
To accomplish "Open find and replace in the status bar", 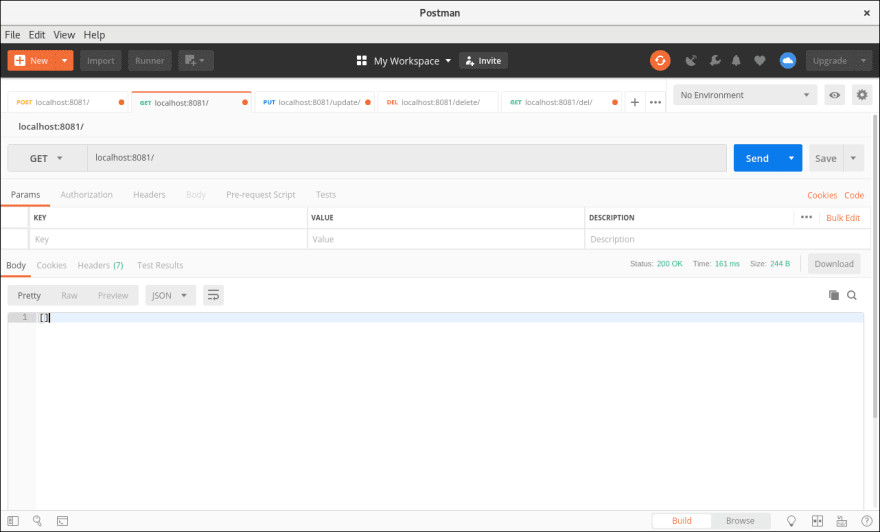I will point(37,521).
